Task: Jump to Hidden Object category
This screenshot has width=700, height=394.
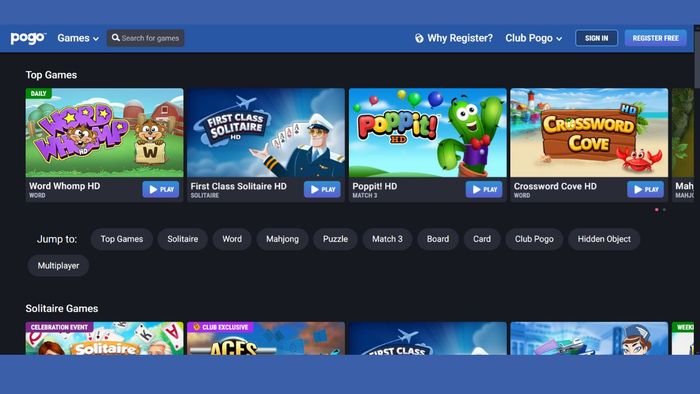Action: [x=604, y=239]
